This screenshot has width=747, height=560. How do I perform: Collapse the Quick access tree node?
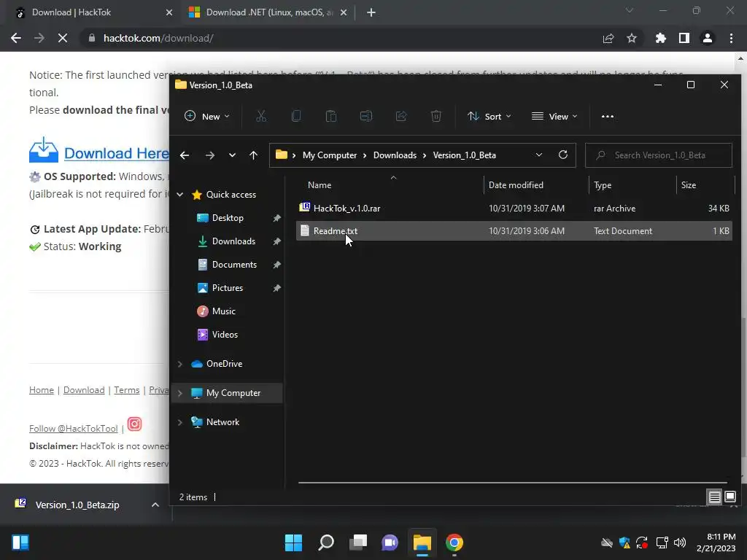[x=180, y=194]
